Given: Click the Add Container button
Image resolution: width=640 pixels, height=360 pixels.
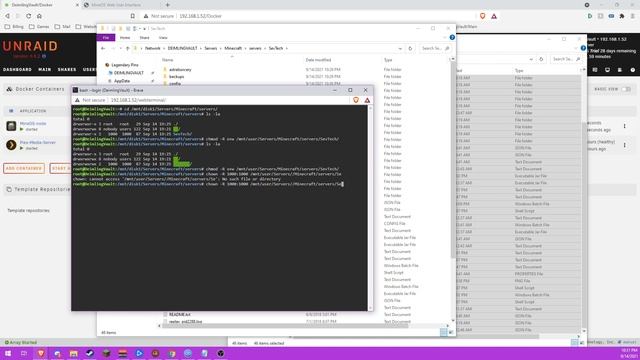Looking at the screenshot, I should coord(24,168).
